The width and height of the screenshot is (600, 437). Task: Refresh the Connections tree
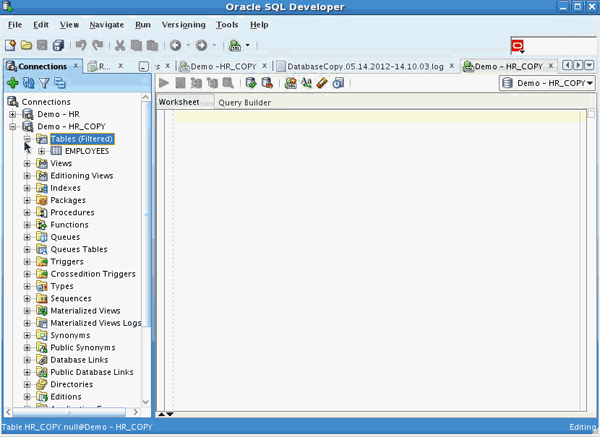[x=29, y=83]
